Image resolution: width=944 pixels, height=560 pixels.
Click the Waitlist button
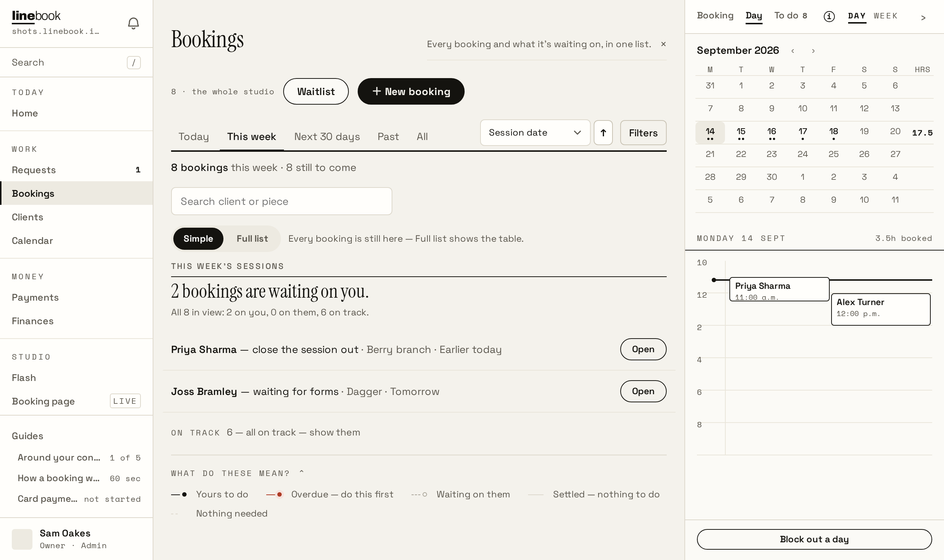316,91
